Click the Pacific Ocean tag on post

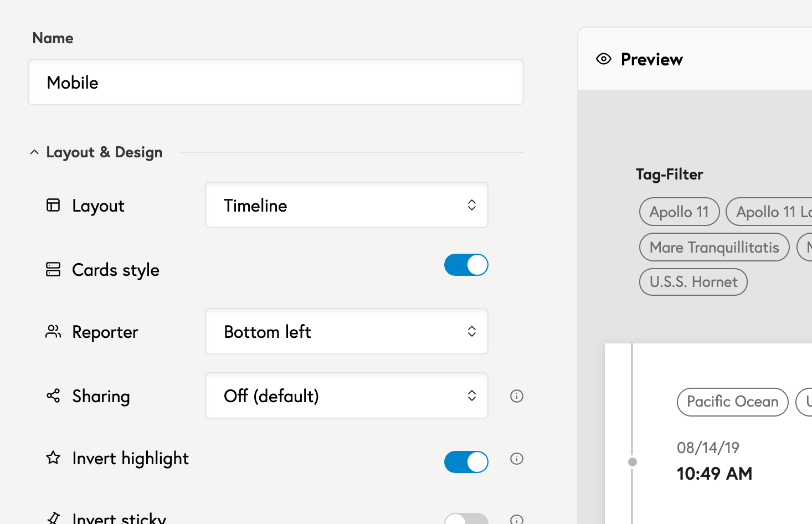[732, 402]
